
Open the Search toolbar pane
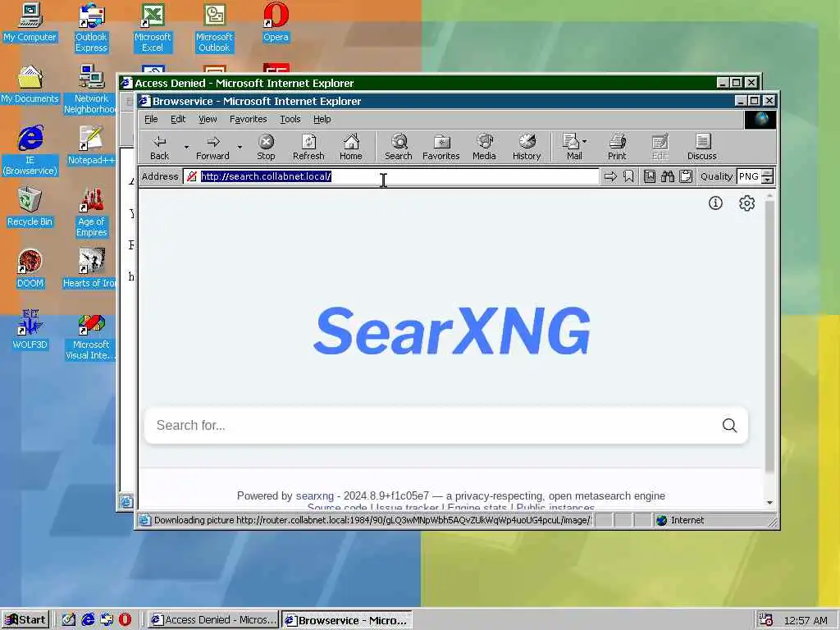(x=398, y=147)
